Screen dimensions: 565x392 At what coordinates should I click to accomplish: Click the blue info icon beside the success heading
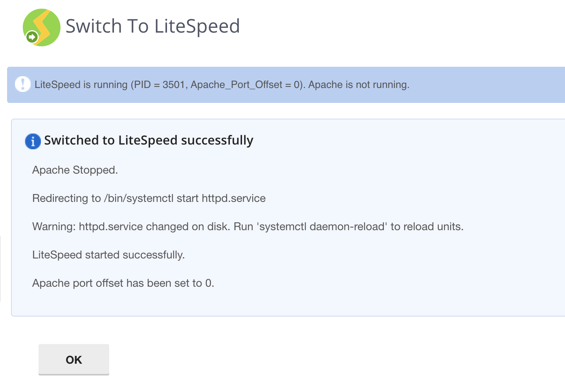point(33,141)
